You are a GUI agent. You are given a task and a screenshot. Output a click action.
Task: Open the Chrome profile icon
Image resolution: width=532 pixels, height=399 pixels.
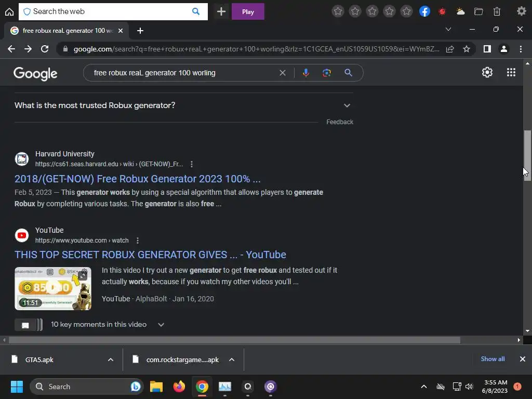click(x=504, y=49)
